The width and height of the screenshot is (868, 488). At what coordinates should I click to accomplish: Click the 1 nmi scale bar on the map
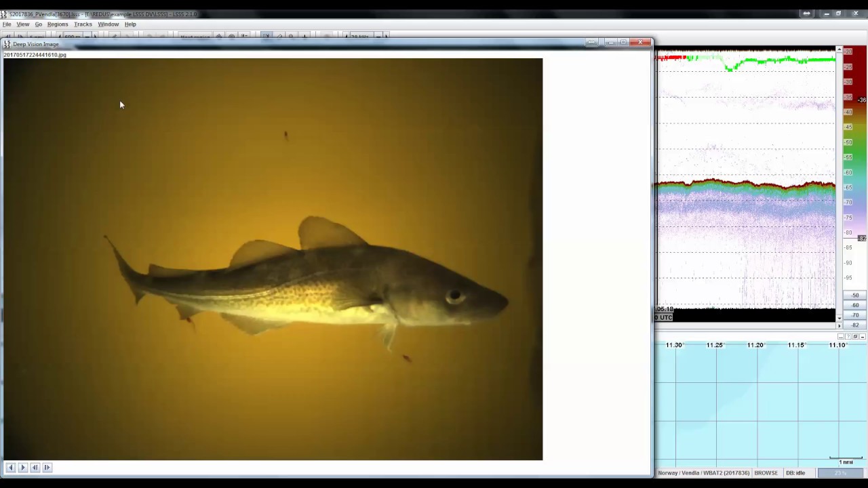click(x=846, y=461)
